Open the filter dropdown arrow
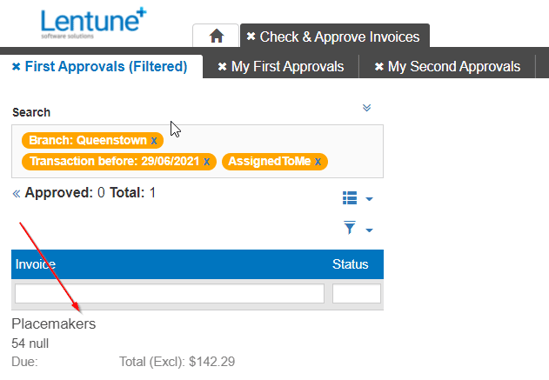Image resolution: width=549 pixels, height=380 pixels. click(x=369, y=230)
